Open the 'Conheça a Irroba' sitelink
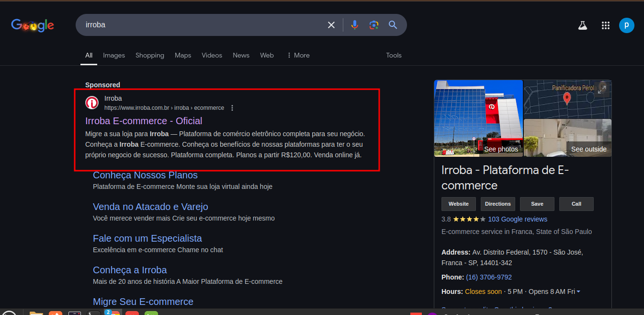Screen dimensions: 644x315 click(x=130, y=270)
